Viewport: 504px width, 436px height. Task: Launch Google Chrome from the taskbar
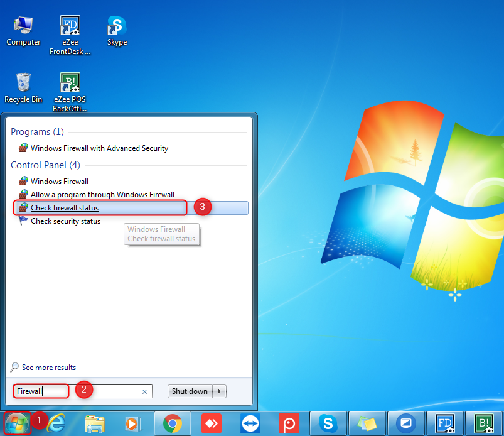pos(173,423)
